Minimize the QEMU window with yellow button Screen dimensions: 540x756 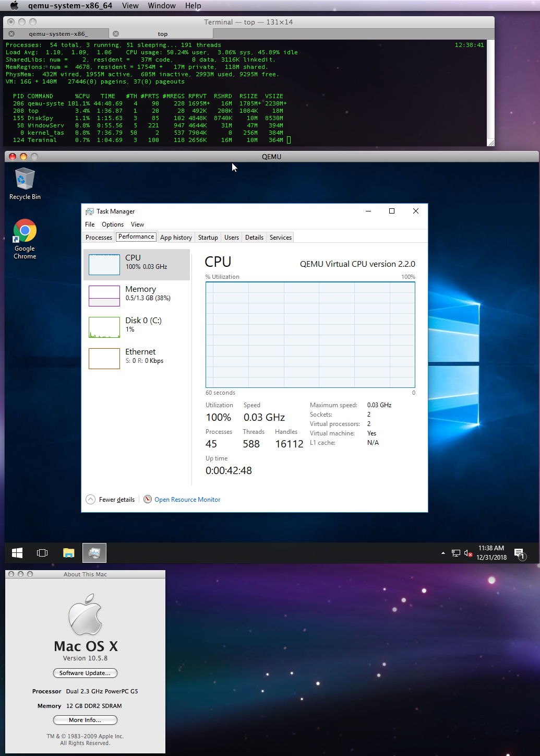(23, 157)
